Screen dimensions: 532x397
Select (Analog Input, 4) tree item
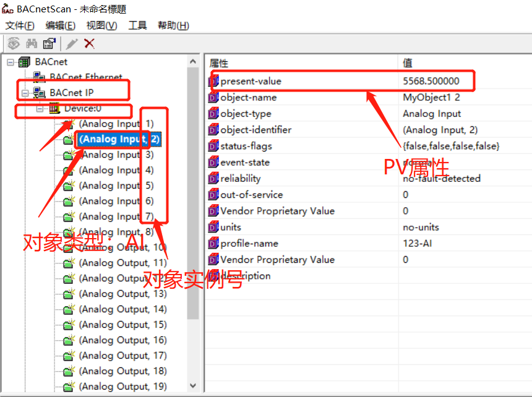click(x=116, y=170)
